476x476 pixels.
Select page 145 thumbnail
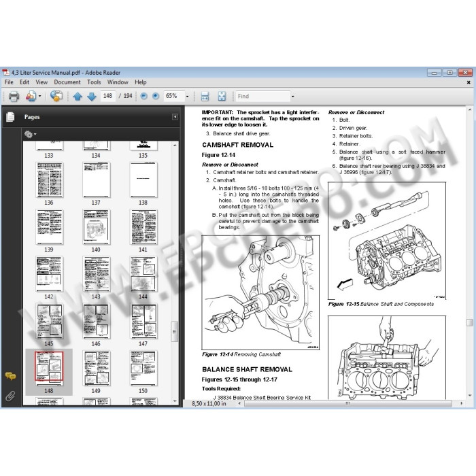coord(49,321)
